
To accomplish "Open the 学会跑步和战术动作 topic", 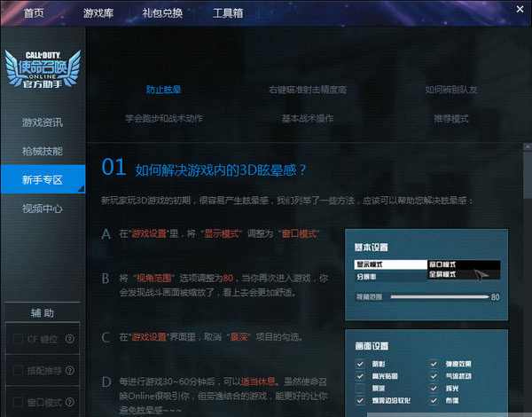I will point(163,119).
